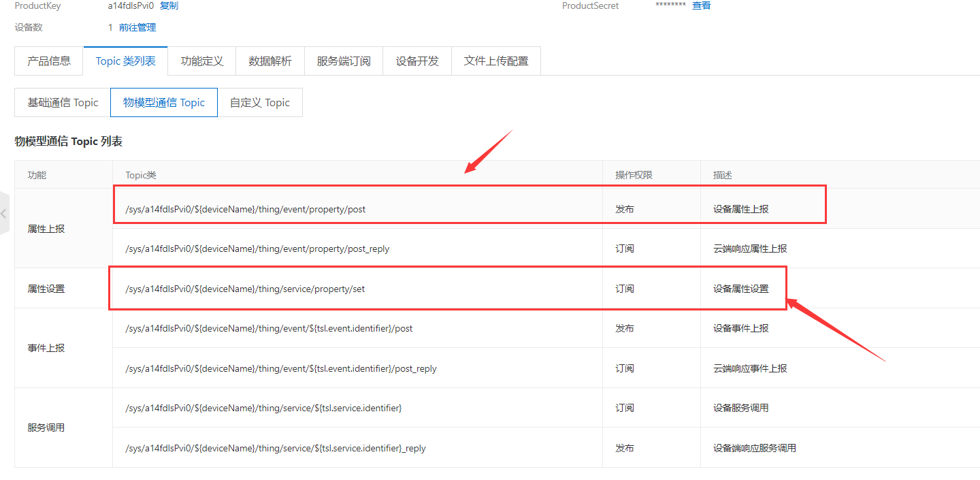This screenshot has height=480, width=980.
Task: Click the thing/event/property/post topic path
Action: pyautogui.click(x=246, y=209)
